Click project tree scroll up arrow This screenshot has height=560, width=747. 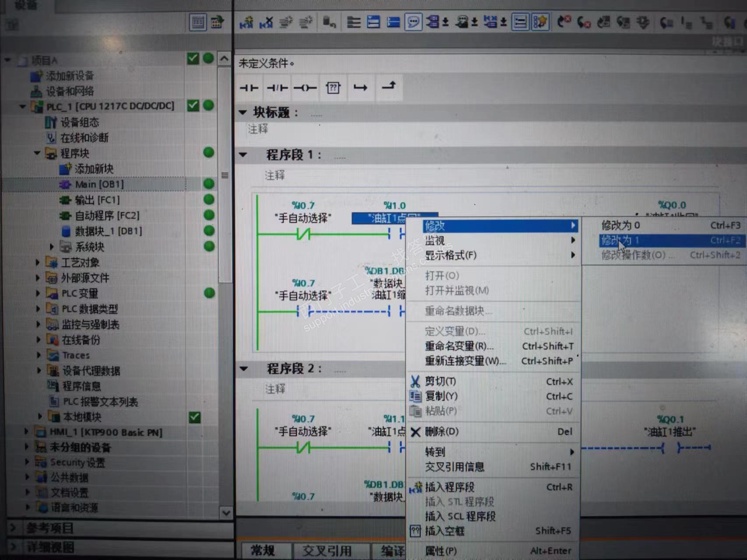(224, 59)
